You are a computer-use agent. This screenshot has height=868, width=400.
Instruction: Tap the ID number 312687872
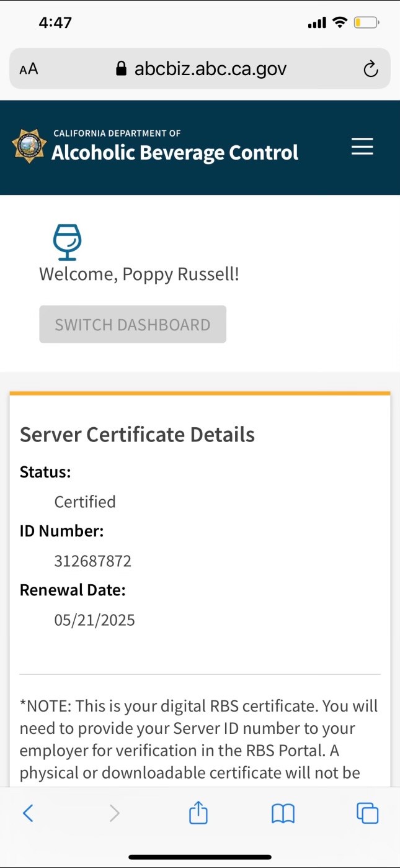(x=93, y=561)
